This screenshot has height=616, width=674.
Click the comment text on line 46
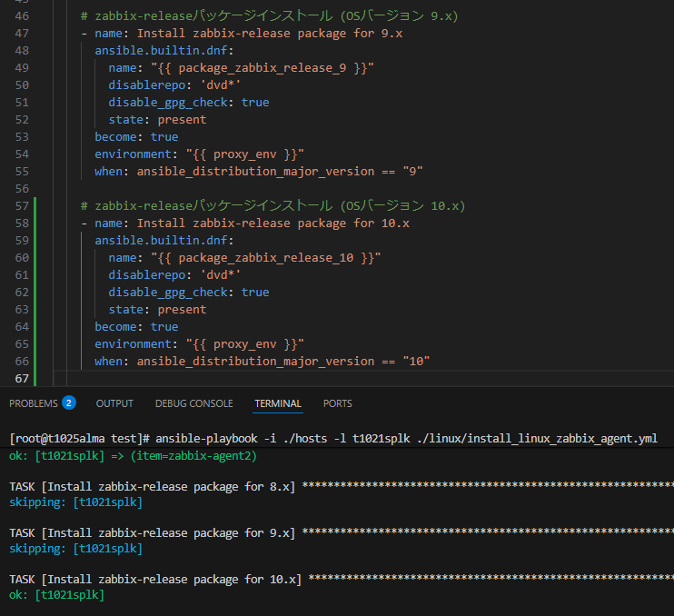click(x=270, y=16)
